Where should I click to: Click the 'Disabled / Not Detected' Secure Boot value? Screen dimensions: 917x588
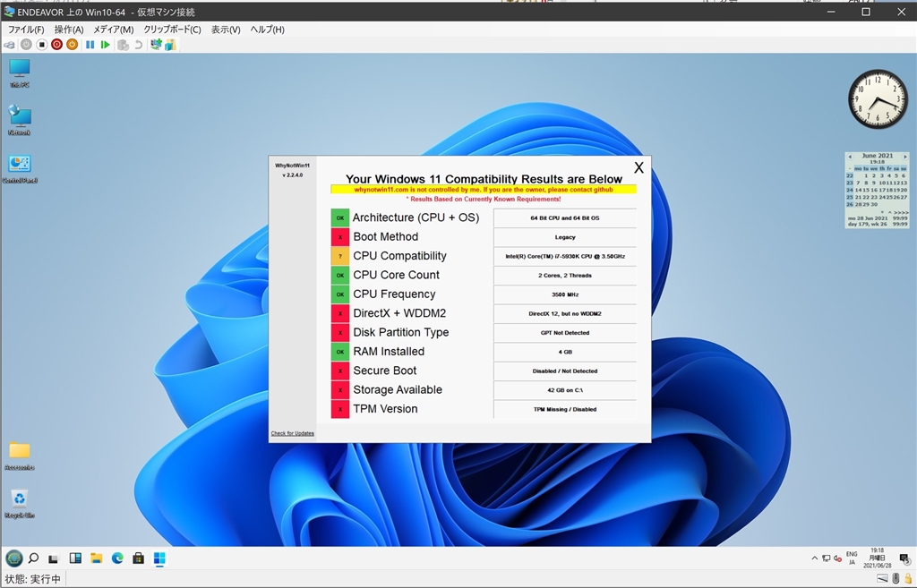[565, 371]
